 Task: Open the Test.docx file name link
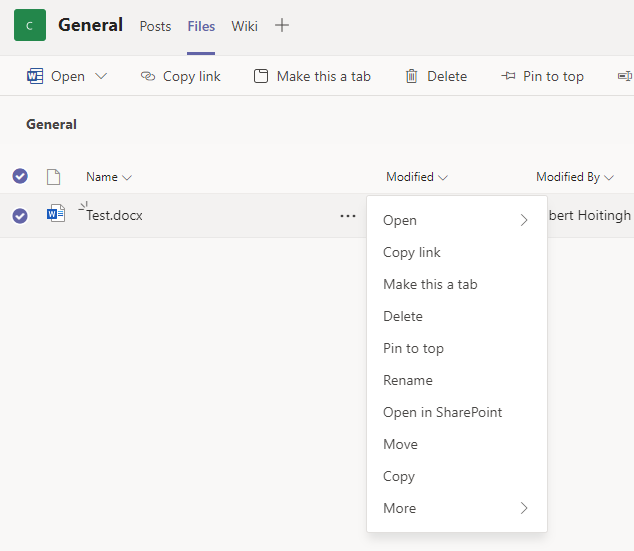coord(114,215)
